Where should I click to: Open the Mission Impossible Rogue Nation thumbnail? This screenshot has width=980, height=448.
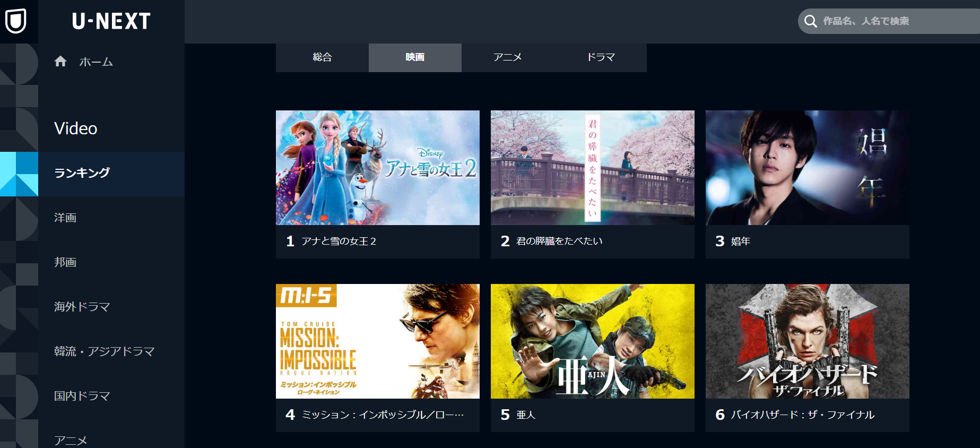[378, 341]
